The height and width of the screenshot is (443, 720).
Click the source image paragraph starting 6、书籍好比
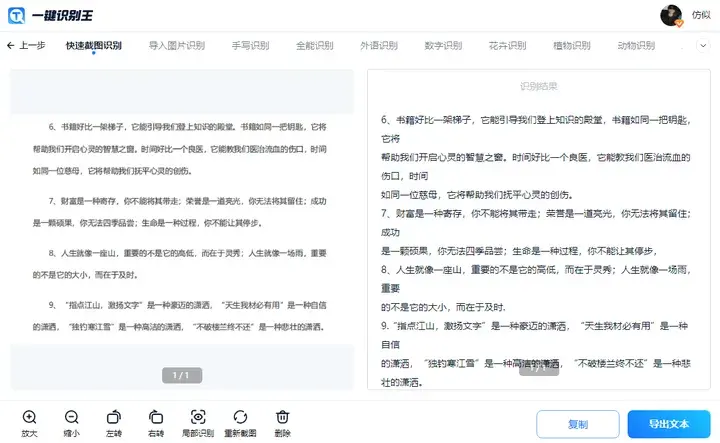(x=180, y=149)
